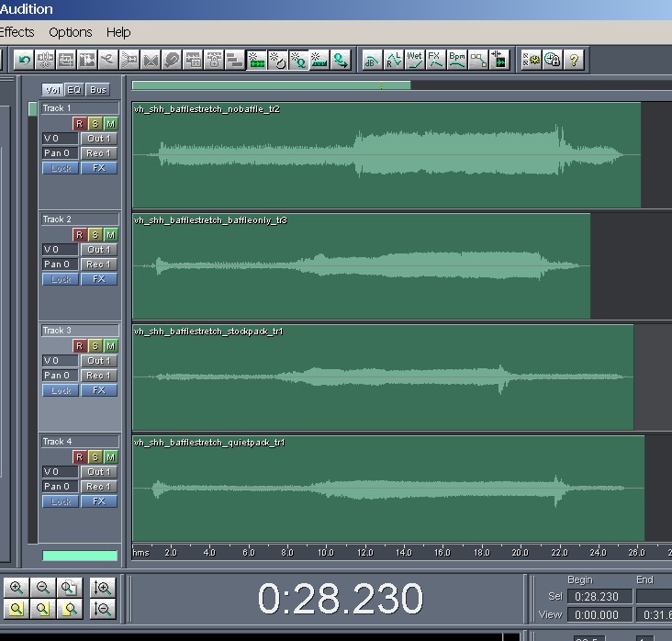Open the Rec 1 input selector on Track 2
Image resolution: width=672 pixels, height=641 pixels.
(x=98, y=264)
